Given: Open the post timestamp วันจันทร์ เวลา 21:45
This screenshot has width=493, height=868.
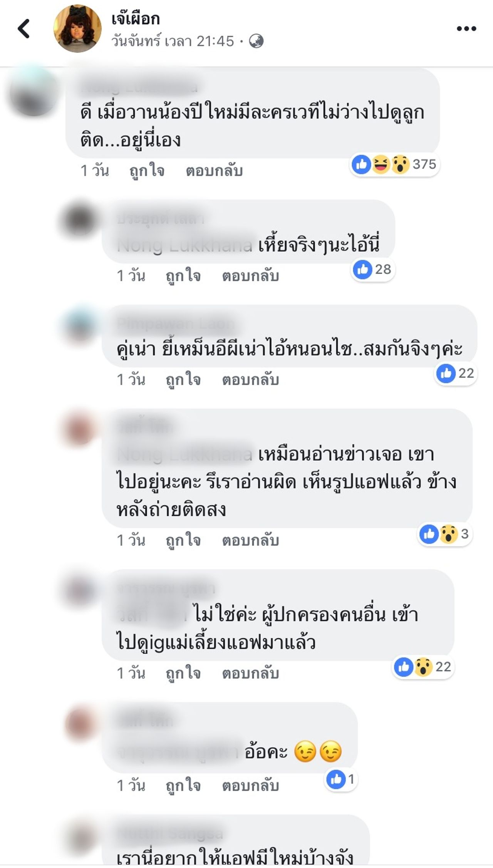Looking at the screenshot, I should [x=173, y=41].
